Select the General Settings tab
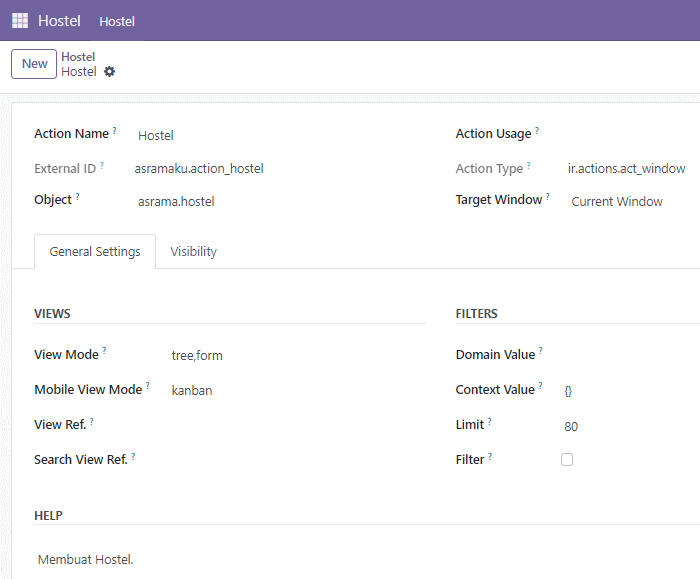The width and height of the screenshot is (700, 579). [95, 251]
